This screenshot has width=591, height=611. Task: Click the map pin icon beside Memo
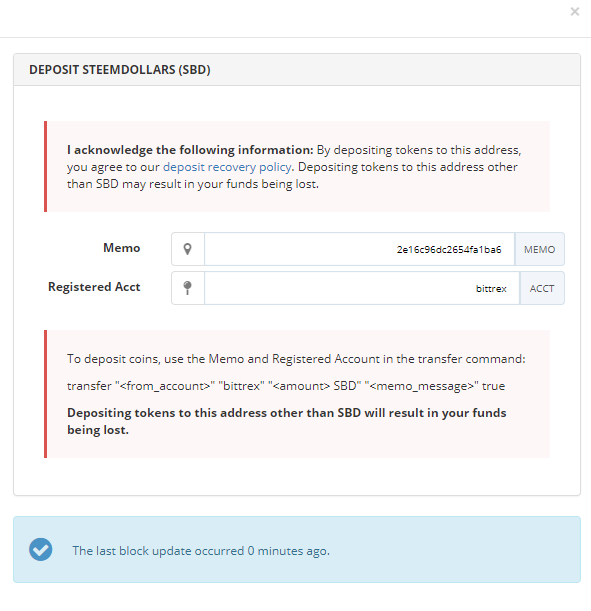[188, 249]
